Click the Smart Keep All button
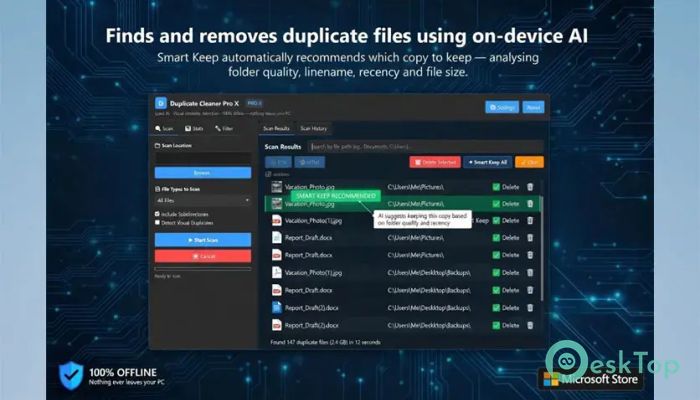This screenshot has height=400, width=700. point(488,162)
